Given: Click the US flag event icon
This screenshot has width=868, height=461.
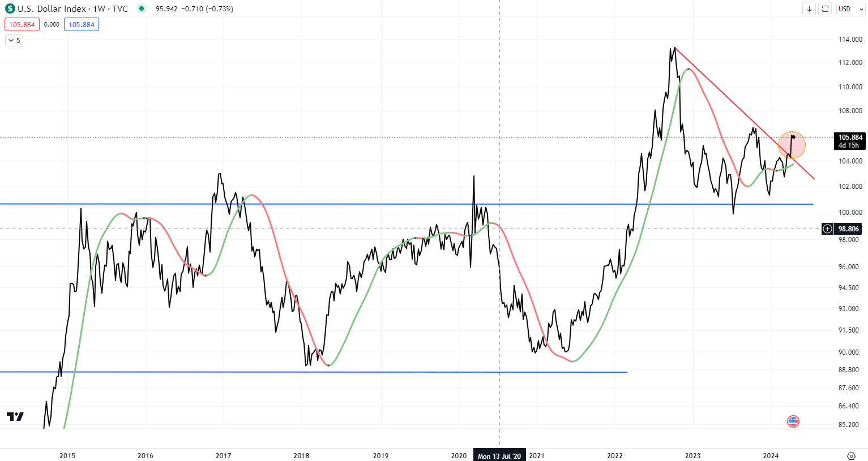Looking at the screenshot, I should (793, 421).
